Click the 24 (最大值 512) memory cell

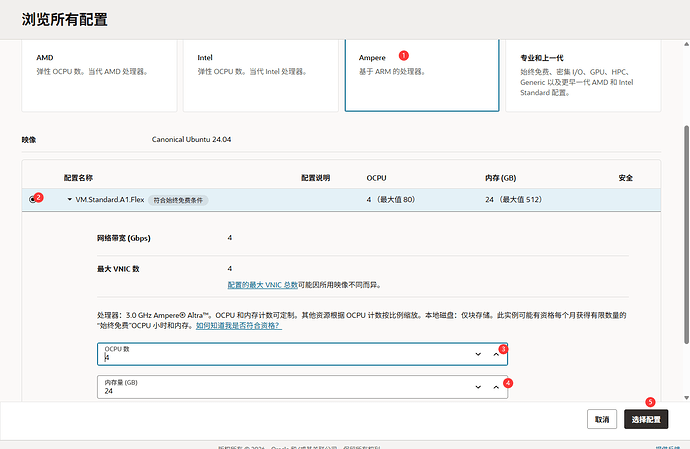(514, 199)
